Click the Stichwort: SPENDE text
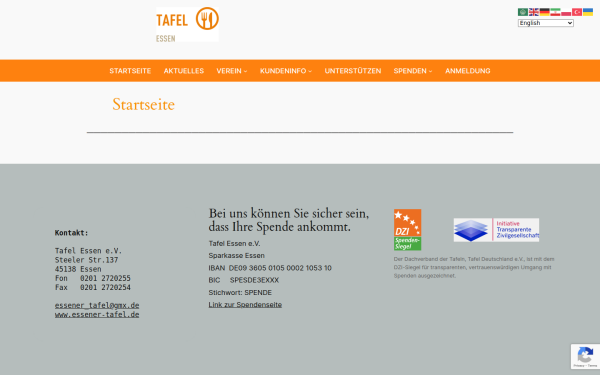 point(240,292)
